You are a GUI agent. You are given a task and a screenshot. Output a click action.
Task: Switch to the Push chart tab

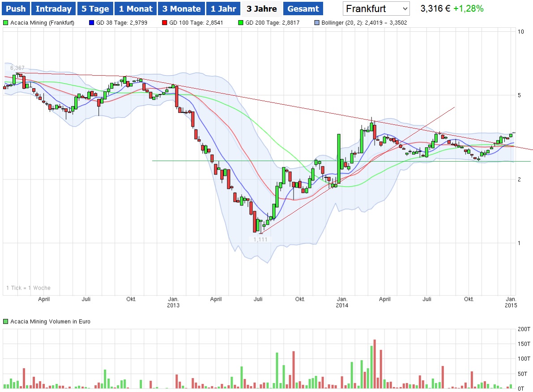pyautogui.click(x=16, y=9)
